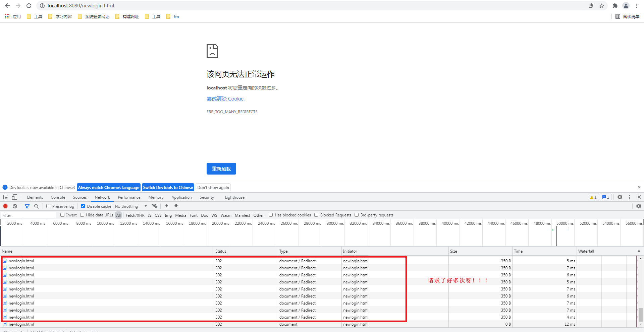Stop recording network log (red record icon)
The height and width of the screenshot is (332, 644).
(x=5, y=206)
